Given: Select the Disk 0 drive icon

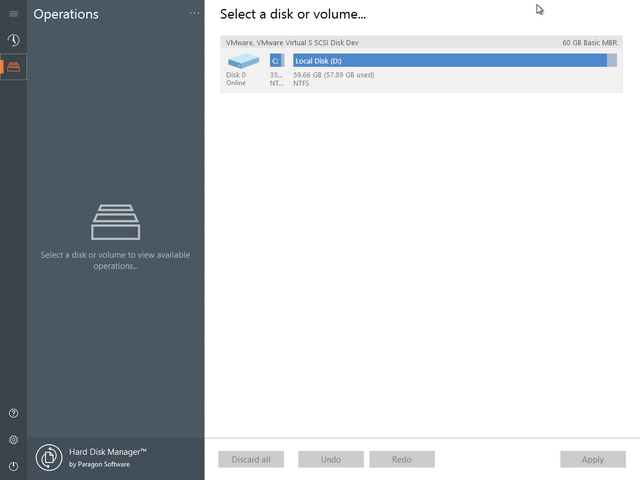Looking at the screenshot, I should [x=243, y=61].
